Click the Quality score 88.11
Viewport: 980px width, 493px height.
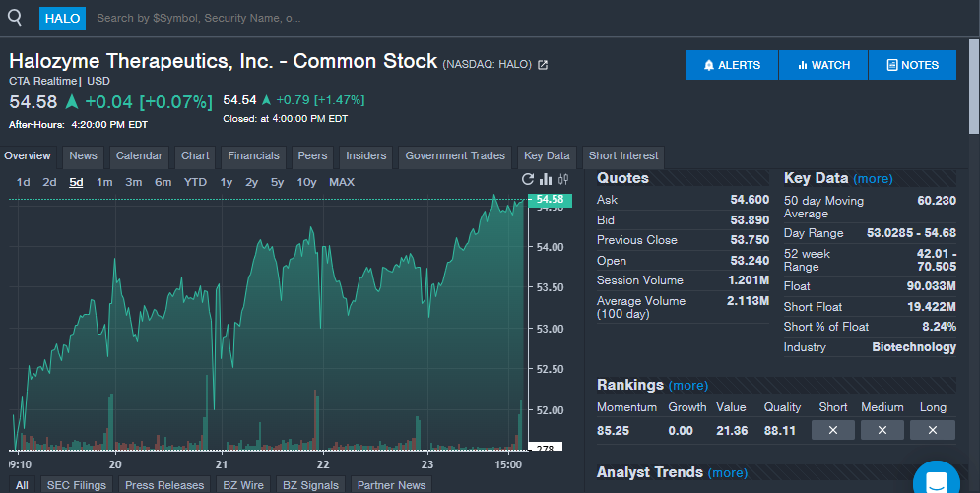coord(779,431)
